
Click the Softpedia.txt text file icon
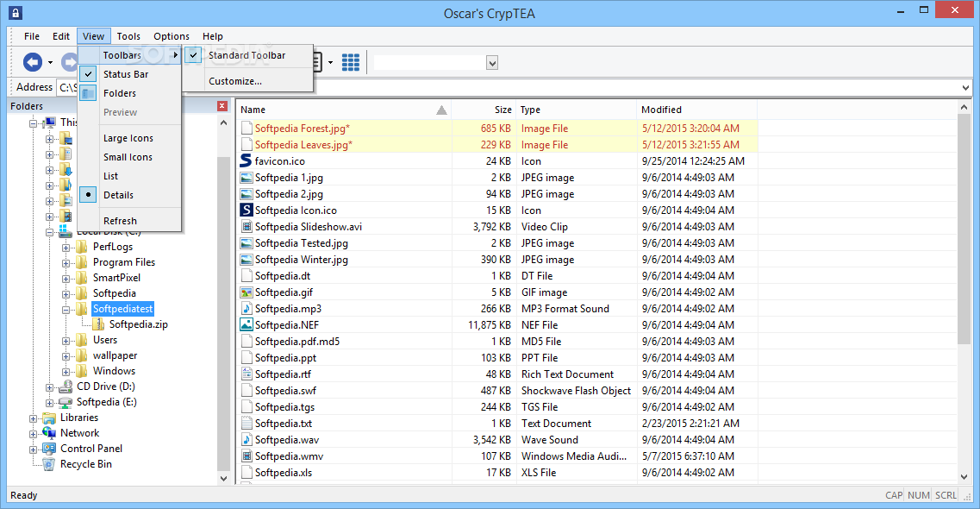[247, 424]
